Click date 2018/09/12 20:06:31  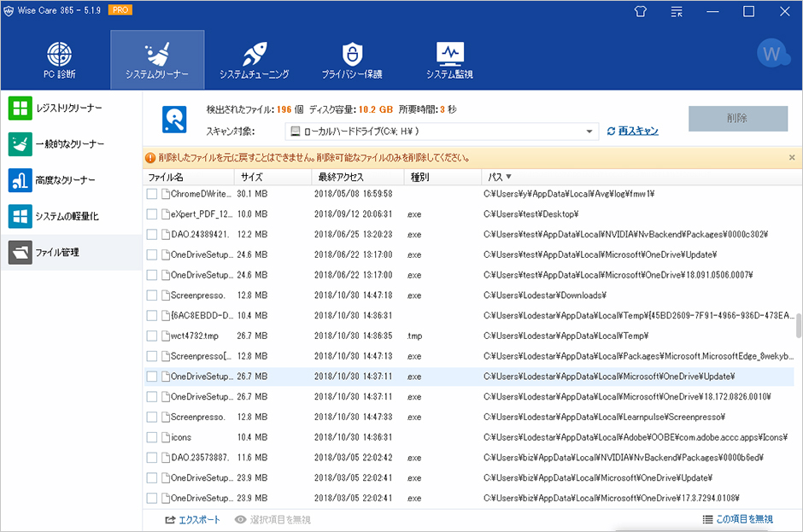click(354, 214)
